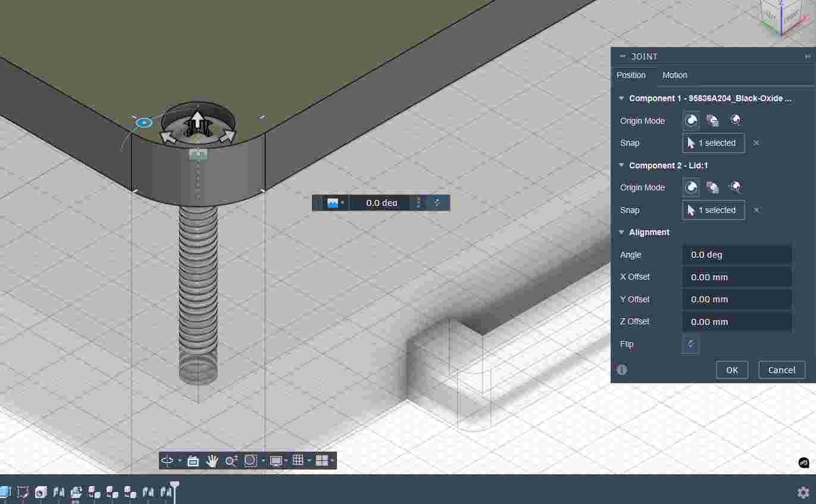Image resolution: width=816 pixels, height=504 pixels.
Task: Select the third timeline feature icon
Action: pos(40,492)
